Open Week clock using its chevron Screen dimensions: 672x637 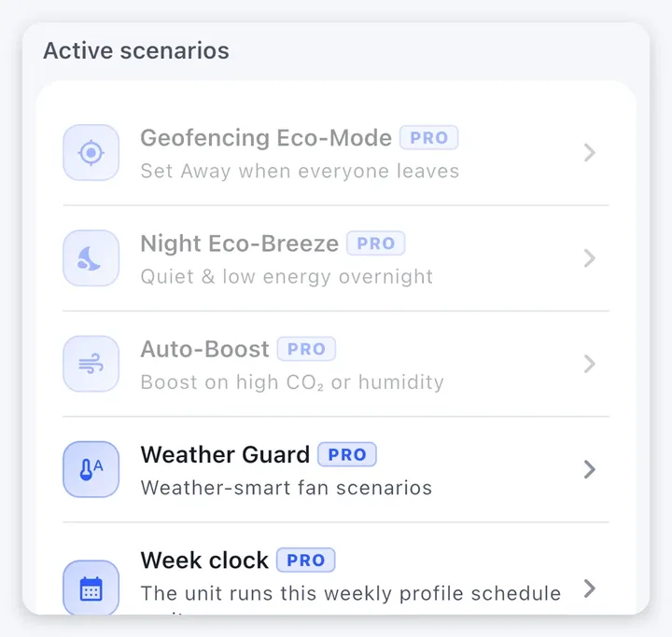click(590, 589)
